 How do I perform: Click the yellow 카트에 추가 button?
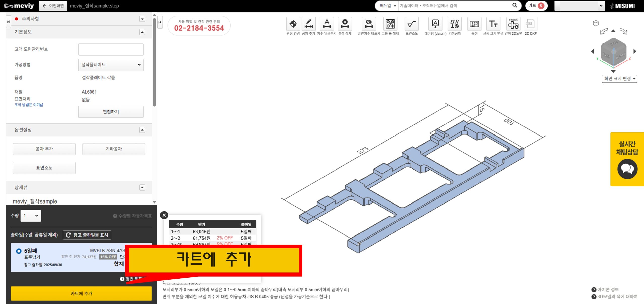[81, 293]
